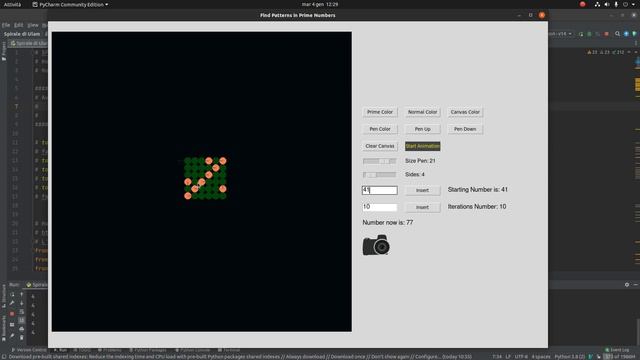Open Run panel gear settings icon

(627, 285)
